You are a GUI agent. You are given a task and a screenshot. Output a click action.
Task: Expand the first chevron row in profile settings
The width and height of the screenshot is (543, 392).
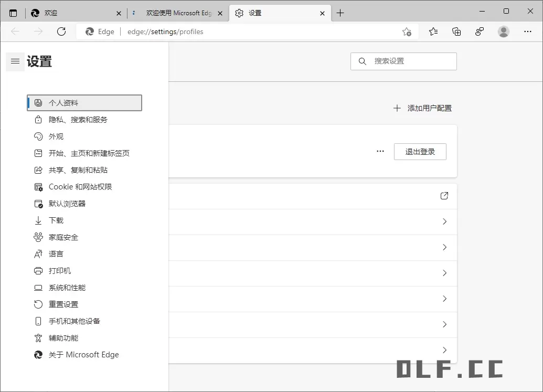(444, 221)
